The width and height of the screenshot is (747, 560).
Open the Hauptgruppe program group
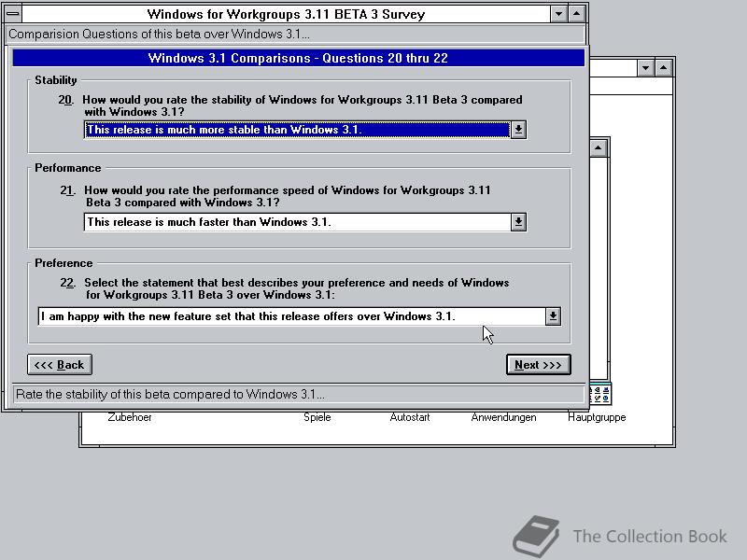click(597, 417)
